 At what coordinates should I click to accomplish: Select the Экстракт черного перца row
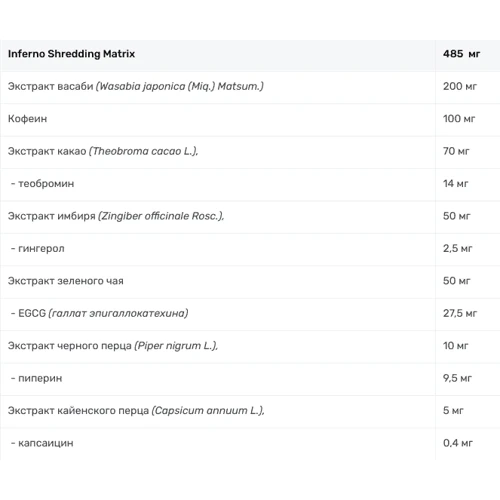pyautogui.click(x=250, y=346)
